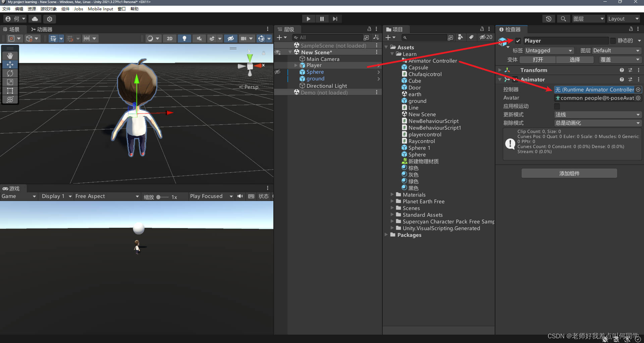Screen dimensions: 644x343
Task: Open the version control settings icon
Action: [x=50, y=19]
